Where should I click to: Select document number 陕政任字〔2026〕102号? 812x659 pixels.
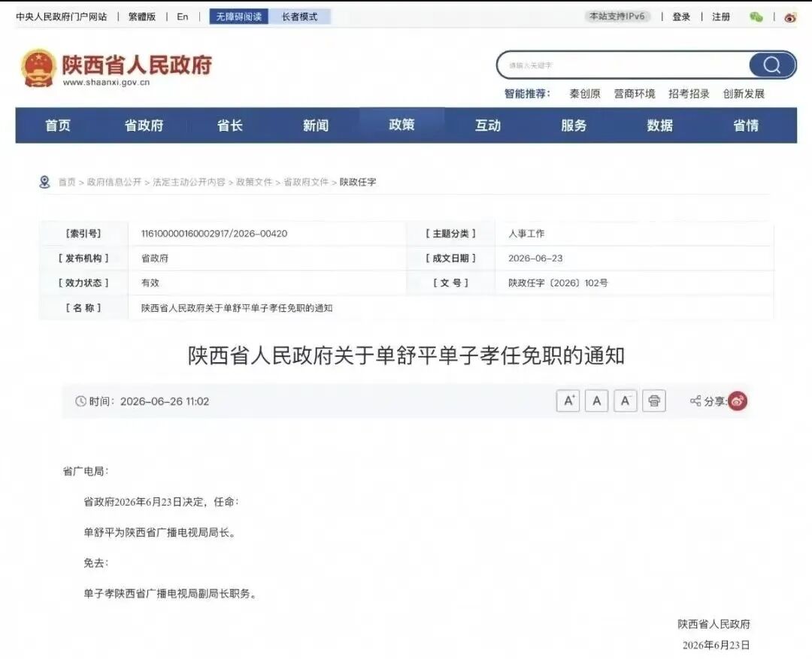click(x=558, y=283)
